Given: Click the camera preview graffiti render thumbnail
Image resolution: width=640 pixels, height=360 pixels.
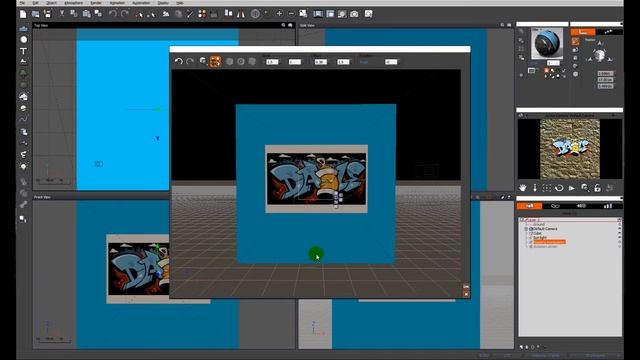Looking at the screenshot, I should pos(570,149).
